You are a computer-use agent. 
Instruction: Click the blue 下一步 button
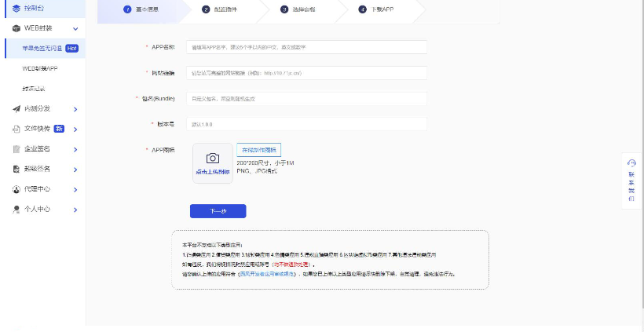(x=218, y=211)
